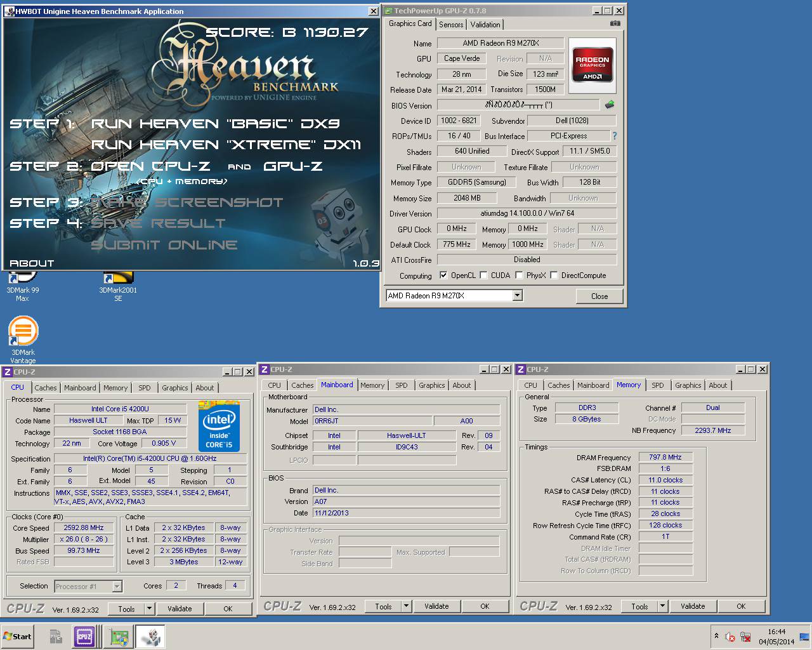The image size is (812, 650).
Task: Click RUN HEAVEN "XTREME" DX11
Action: coord(226,144)
